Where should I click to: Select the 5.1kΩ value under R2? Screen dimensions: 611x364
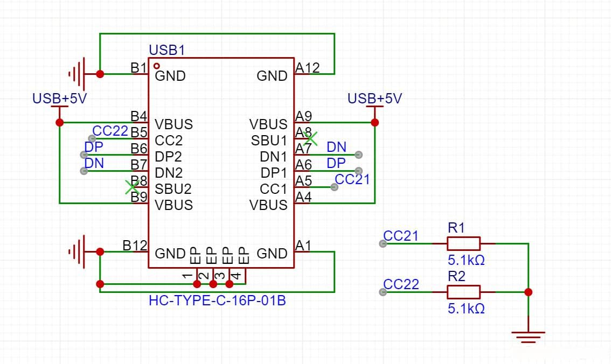tap(466, 309)
